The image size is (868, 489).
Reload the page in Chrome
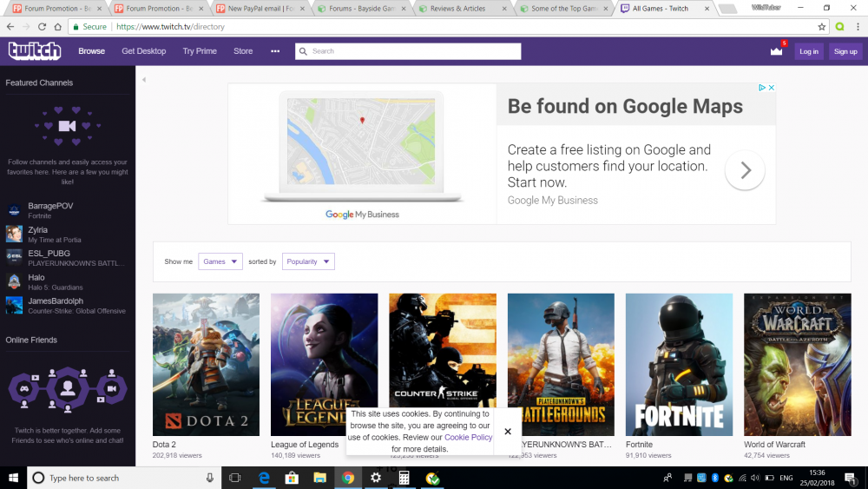(x=42, y=27)
